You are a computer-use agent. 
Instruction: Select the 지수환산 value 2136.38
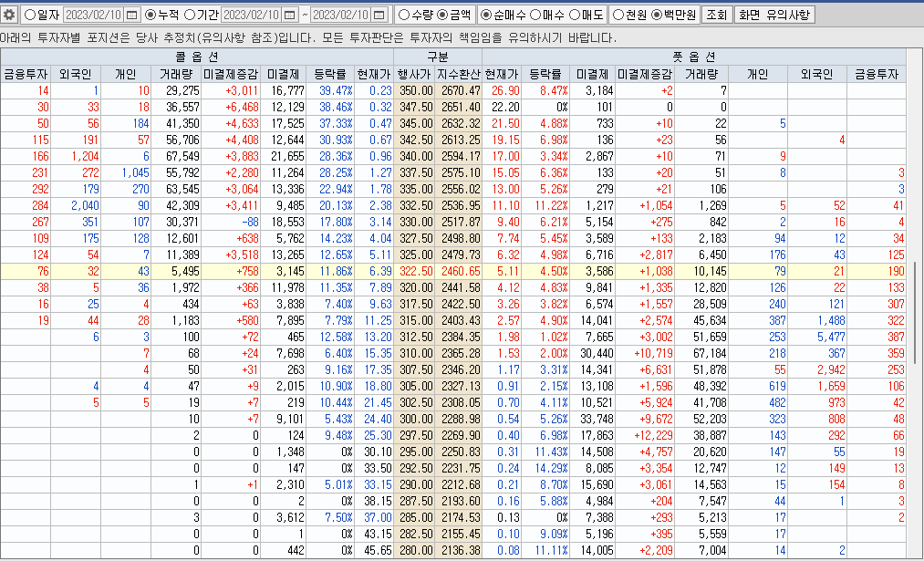click(x=459, y=550)
